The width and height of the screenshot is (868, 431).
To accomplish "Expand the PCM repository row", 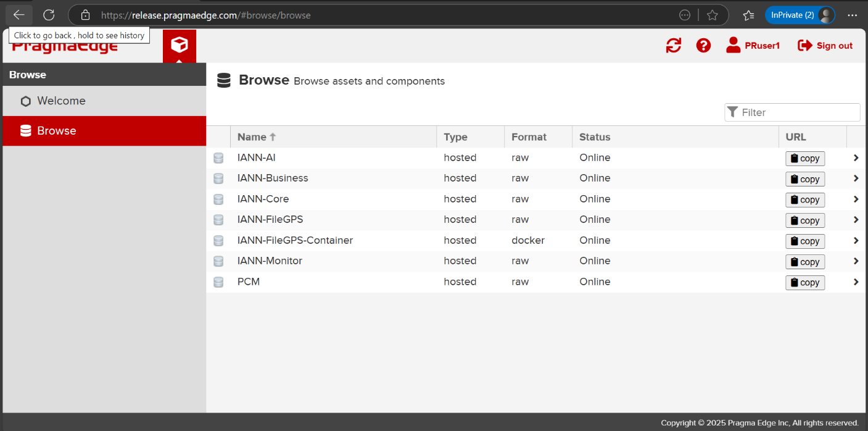I will coord(856,282).
